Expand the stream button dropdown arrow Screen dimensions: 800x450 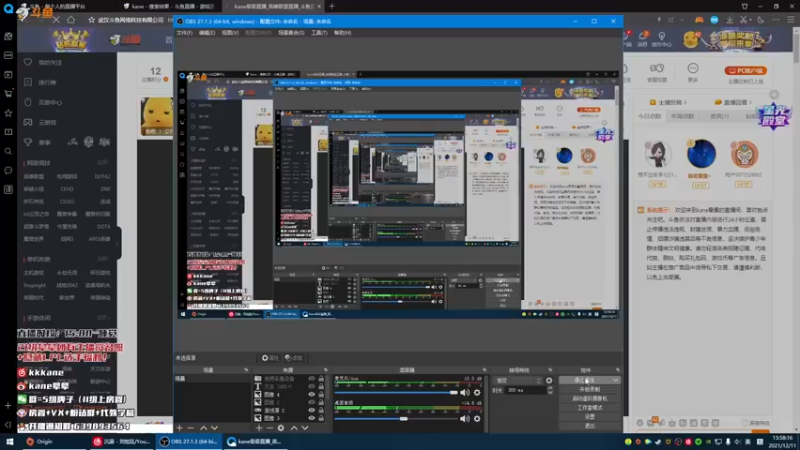(616, 381)
